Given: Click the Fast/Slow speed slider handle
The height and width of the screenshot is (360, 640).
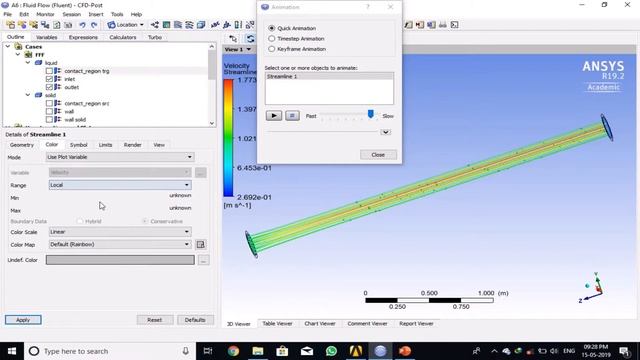Looking at the screenshot, I should [371, 114].
